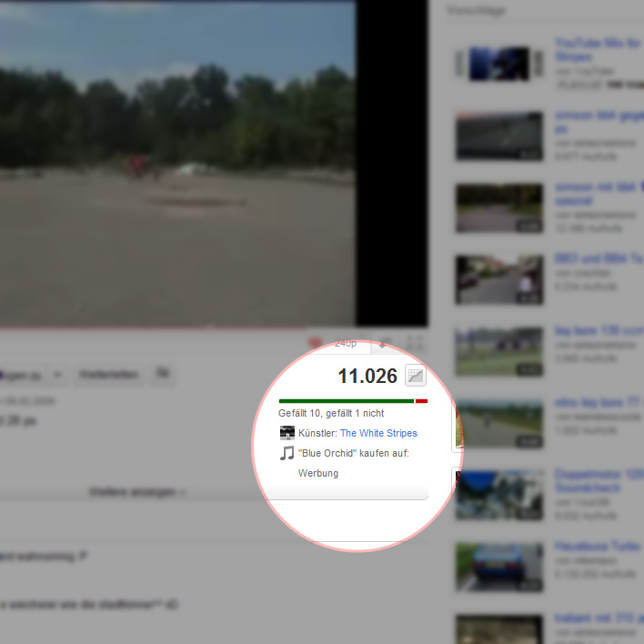Click the video player area to pause
644x644 pixels.
[x=177, y=164]
